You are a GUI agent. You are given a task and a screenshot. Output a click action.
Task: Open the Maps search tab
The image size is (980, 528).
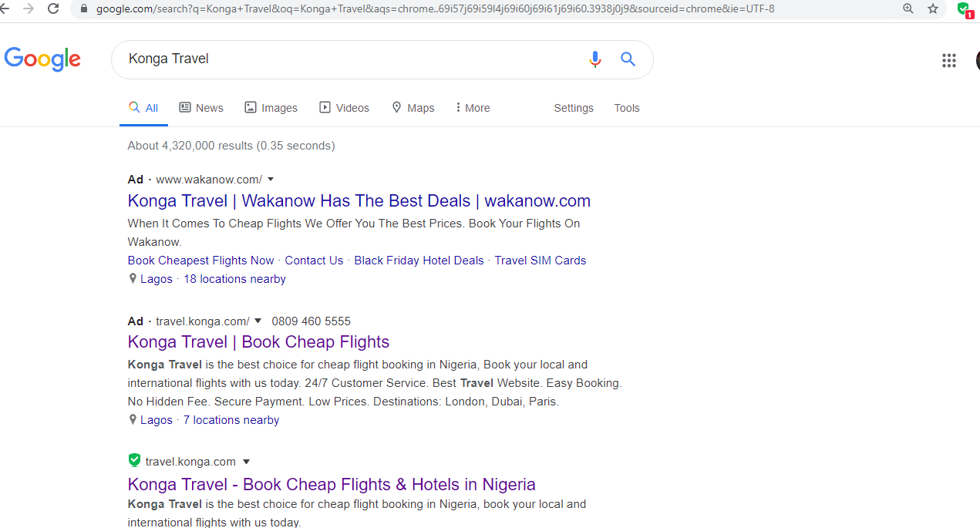413,108
